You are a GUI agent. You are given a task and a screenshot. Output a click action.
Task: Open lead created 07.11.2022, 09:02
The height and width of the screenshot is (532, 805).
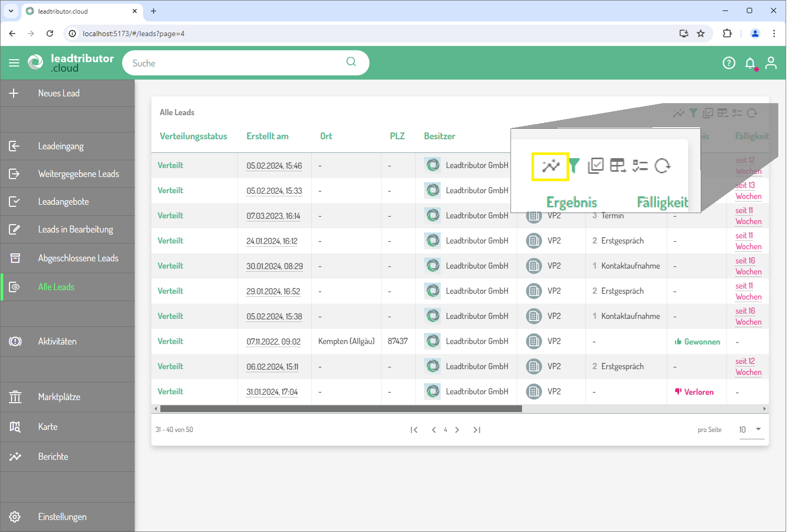tap(274, 341)
